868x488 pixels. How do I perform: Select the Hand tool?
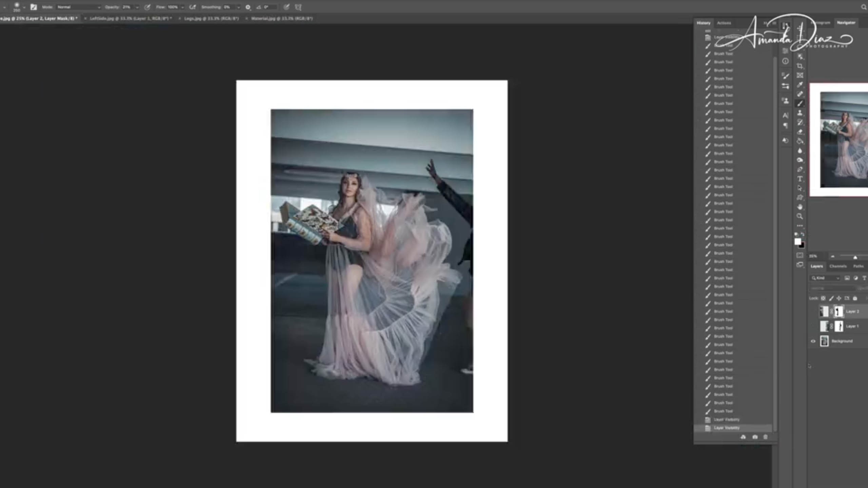point(800,207)
